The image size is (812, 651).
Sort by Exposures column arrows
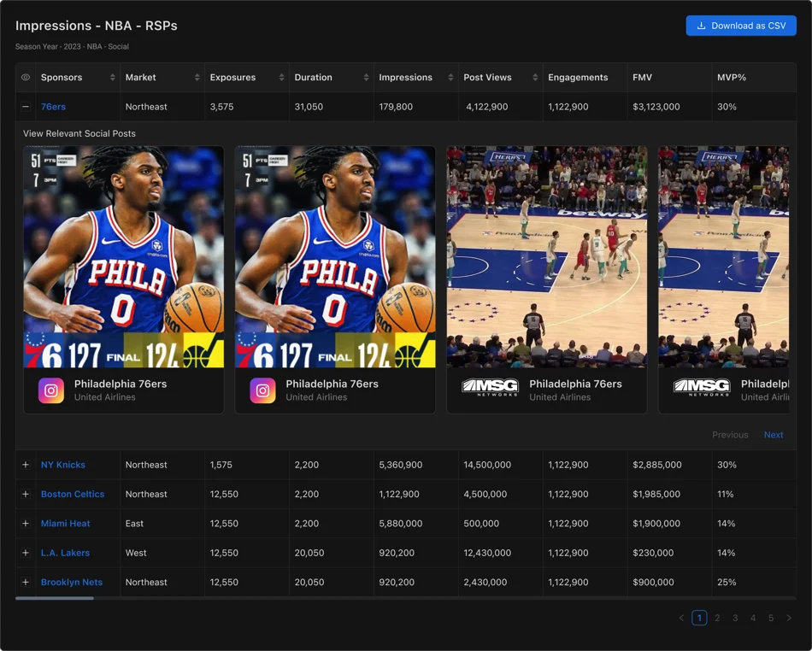coord(282,77)
